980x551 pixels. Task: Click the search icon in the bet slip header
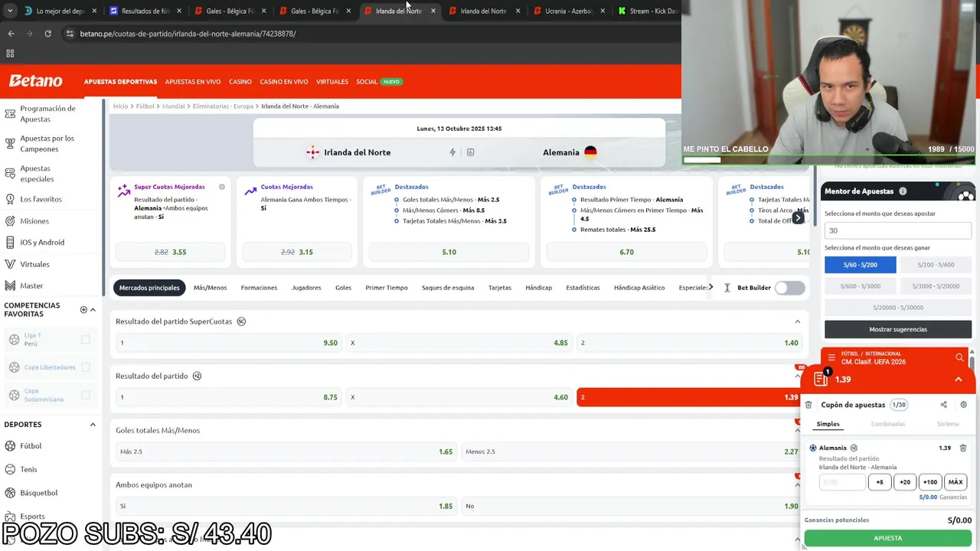coord(959,357)
